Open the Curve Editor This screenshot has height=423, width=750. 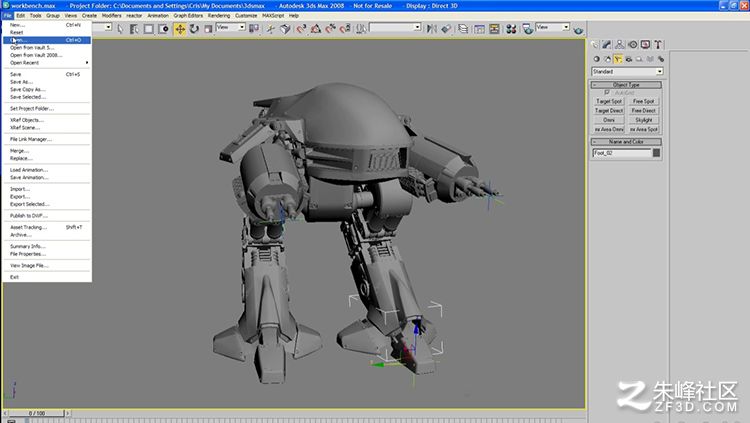coord(479,29)
